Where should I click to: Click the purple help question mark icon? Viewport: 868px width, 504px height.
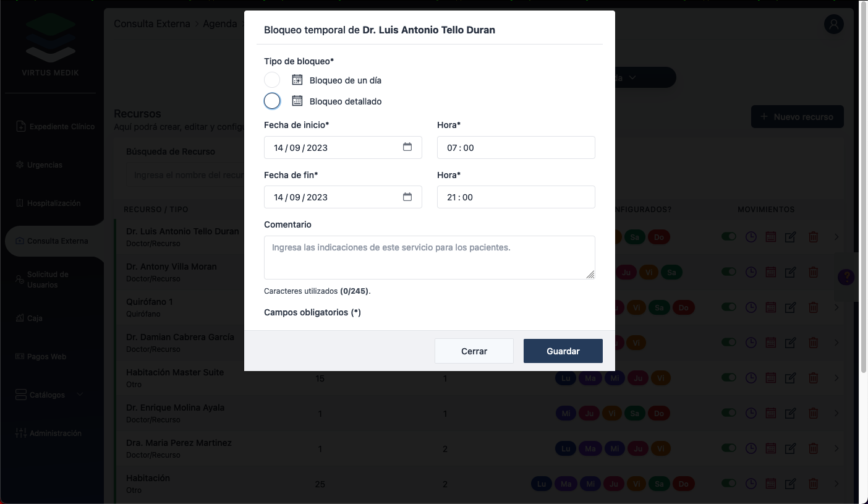point(846,277)
